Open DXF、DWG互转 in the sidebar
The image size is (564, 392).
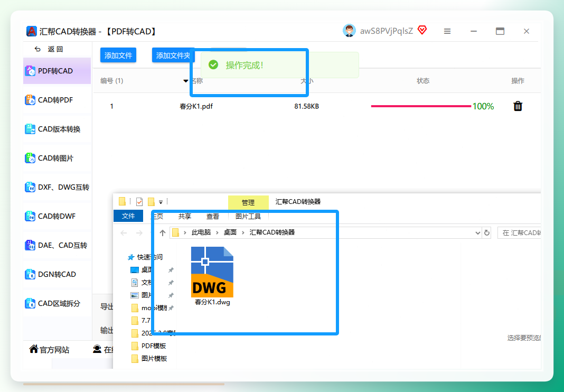pyautogui.click(x=57, y=187)
